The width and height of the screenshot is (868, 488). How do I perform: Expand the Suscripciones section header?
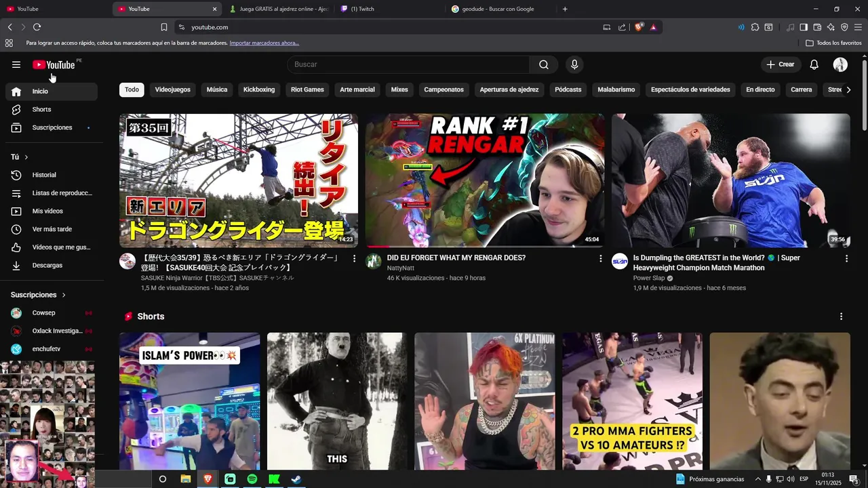click(39, 295)
